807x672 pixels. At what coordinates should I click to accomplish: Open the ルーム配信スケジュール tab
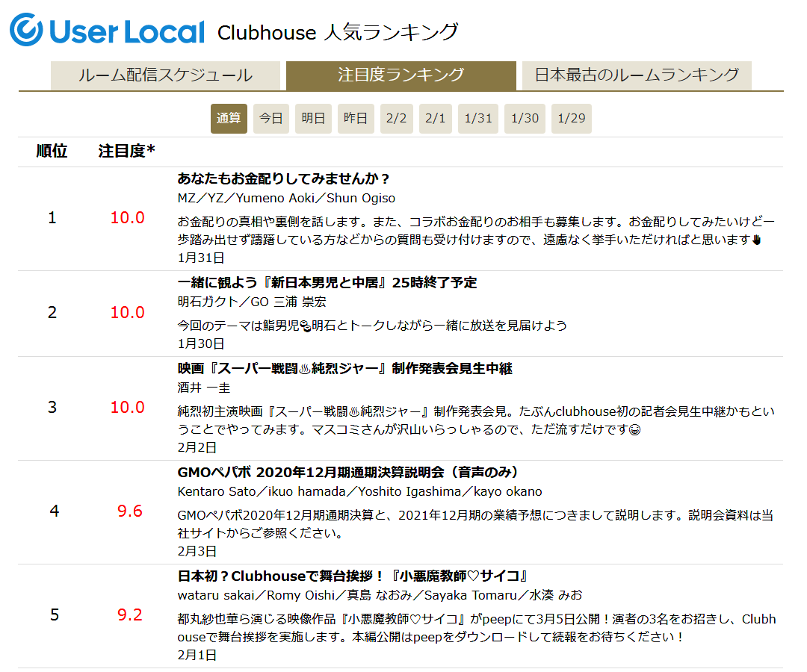[165, 75]
